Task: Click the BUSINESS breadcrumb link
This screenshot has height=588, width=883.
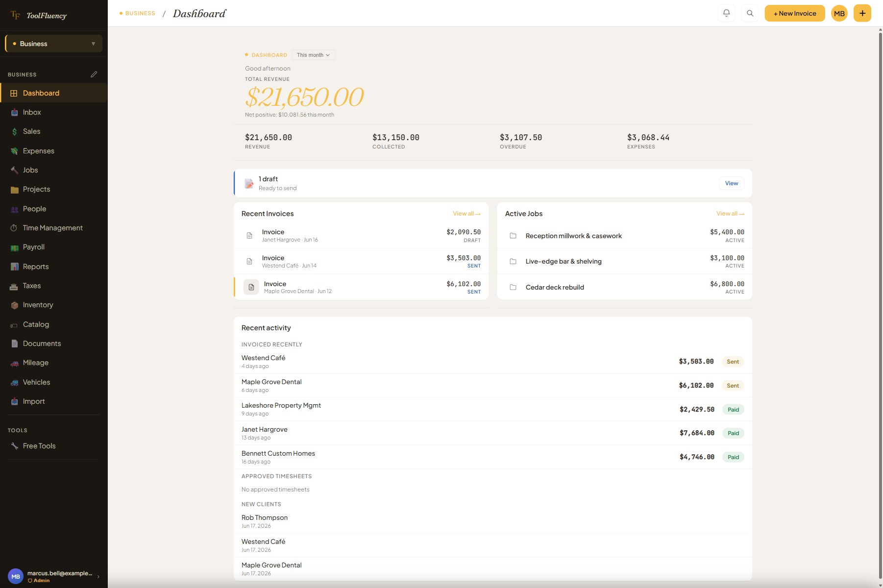Action: point(140,13)
